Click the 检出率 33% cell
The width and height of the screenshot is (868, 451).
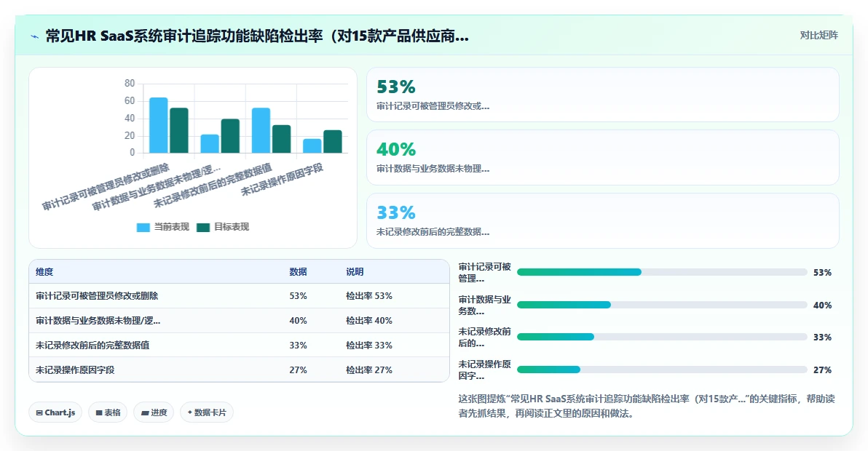click(x=369, y=346)
